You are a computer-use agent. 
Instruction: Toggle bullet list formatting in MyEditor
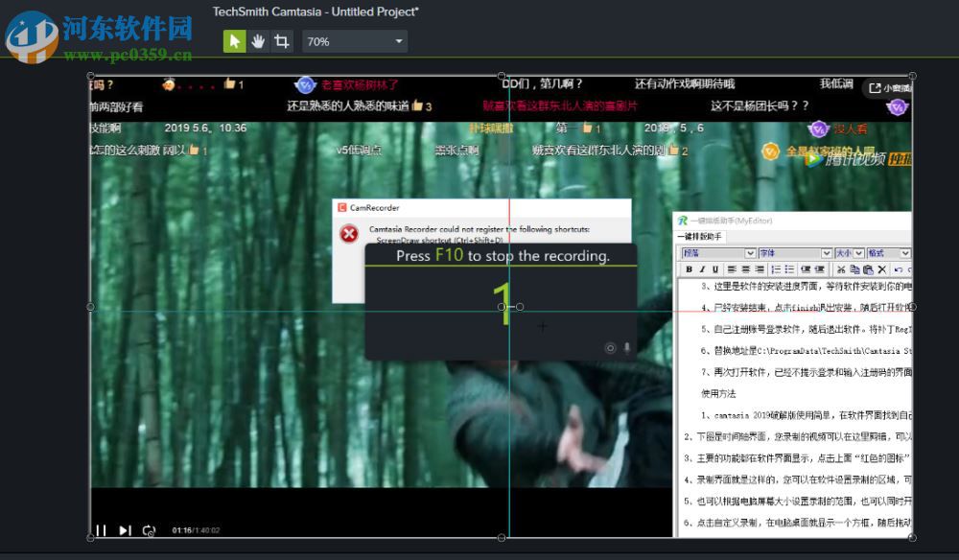[788, 268]
